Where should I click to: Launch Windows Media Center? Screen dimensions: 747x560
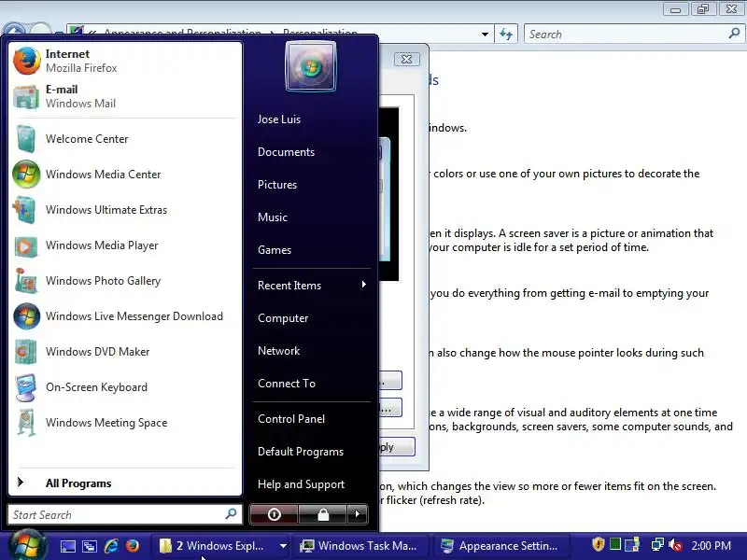pyautogui.click(x=125, y=175)
